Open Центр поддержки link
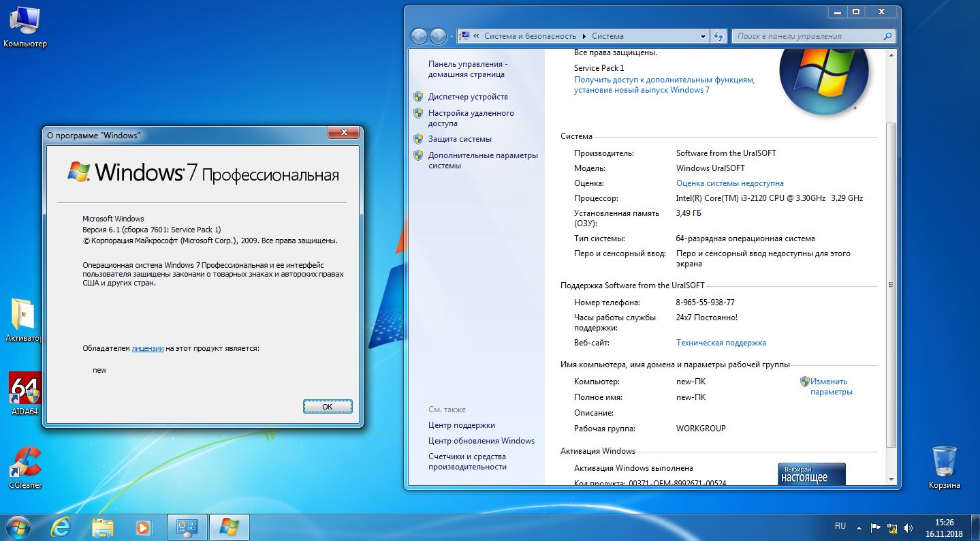 (x=462, y=425)
